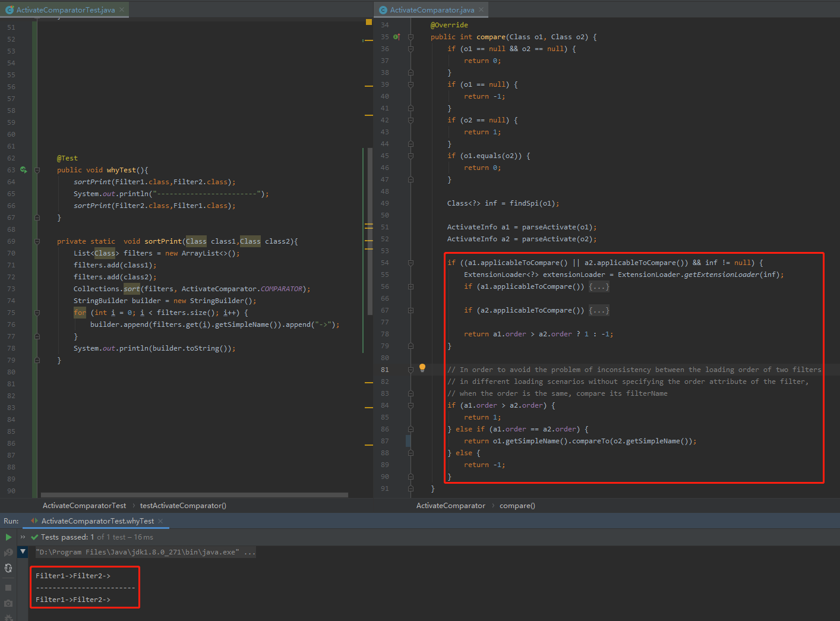Click the green Tests passed checkmark icon
The width and height of the screenshot is (840, 621).
point(34,537)
